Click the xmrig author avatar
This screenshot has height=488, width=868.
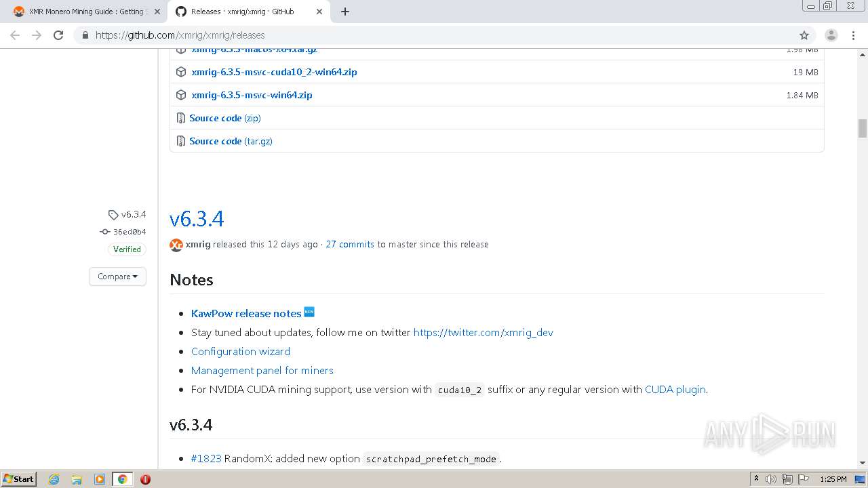click(x=176, y=245)
